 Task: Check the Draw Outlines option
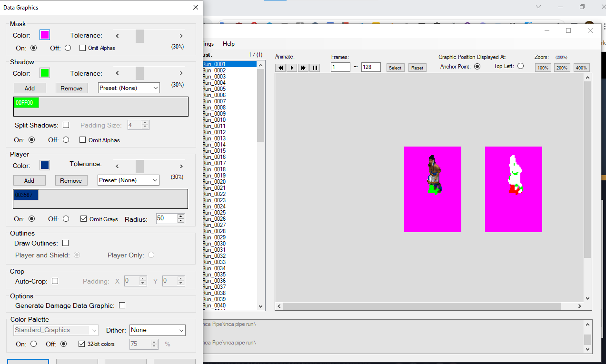(65, 243)
